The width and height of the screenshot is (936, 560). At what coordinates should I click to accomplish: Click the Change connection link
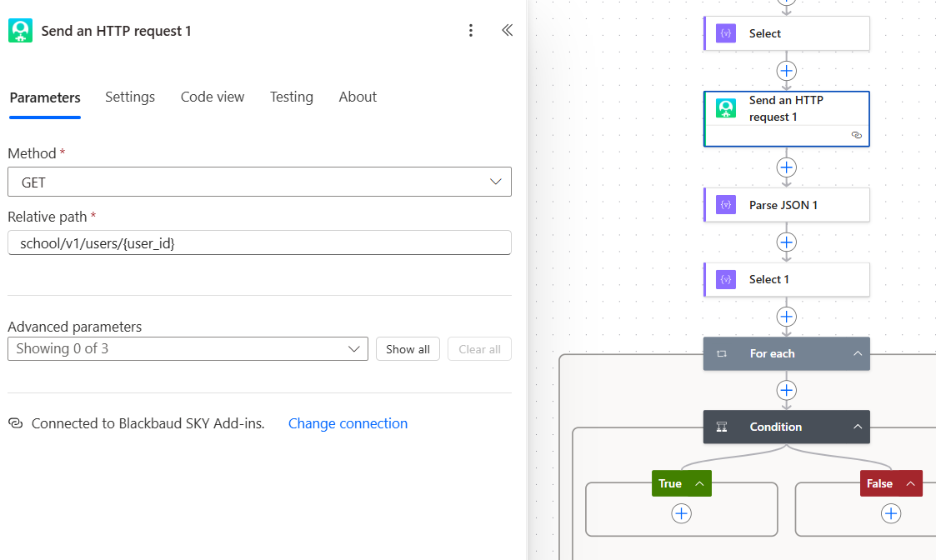348,423
